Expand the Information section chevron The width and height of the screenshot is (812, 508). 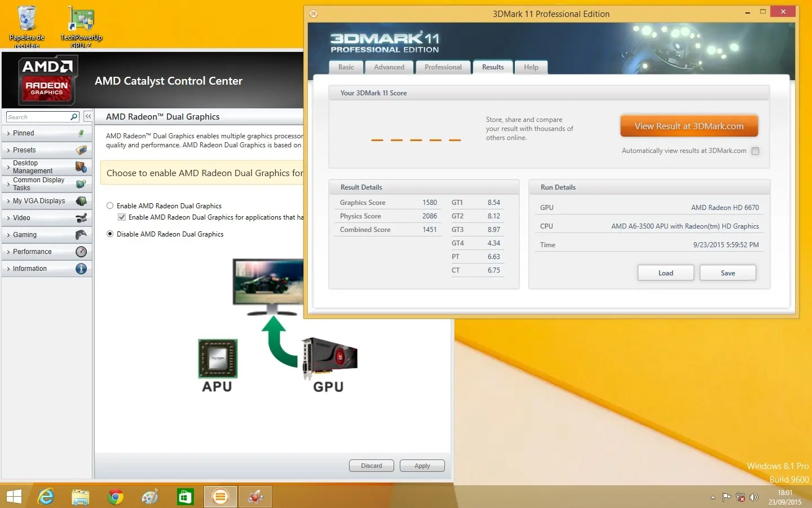(x=8, y=269)
